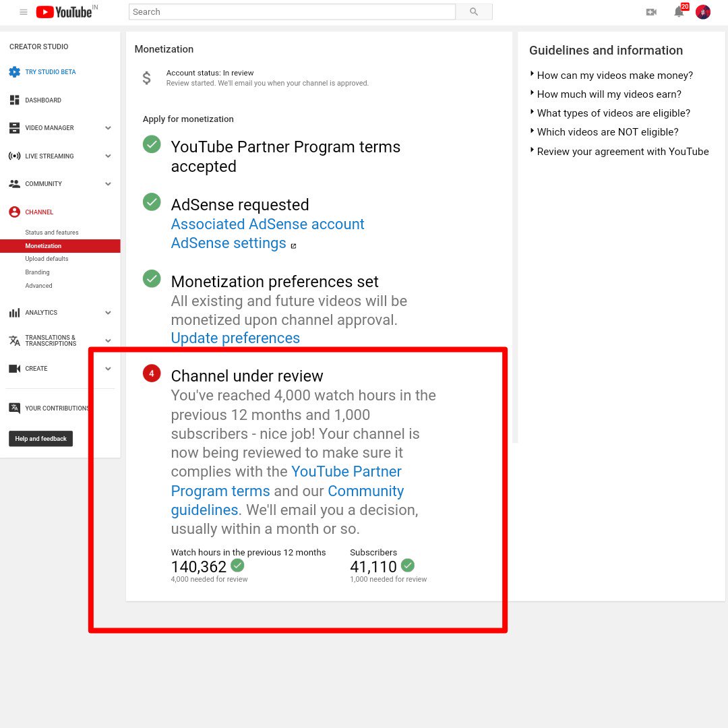Click the Try Studio Beta gear icon

click(14, 72)
